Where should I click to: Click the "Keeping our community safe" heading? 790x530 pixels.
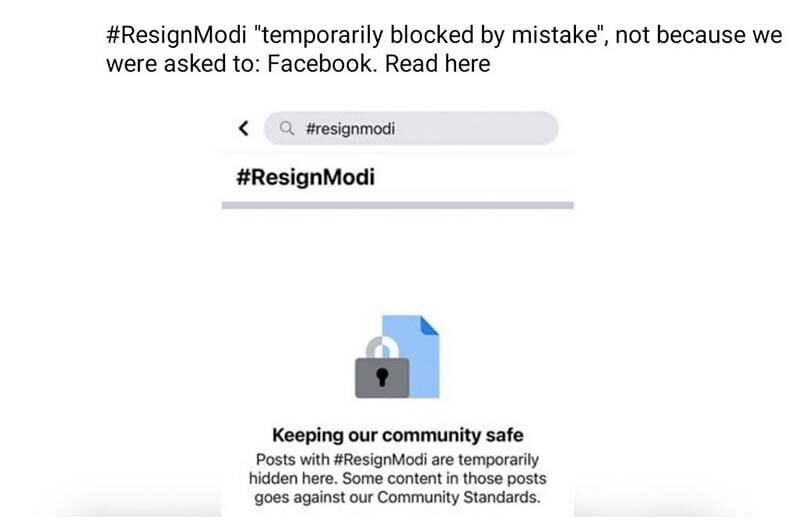(398, 435)
